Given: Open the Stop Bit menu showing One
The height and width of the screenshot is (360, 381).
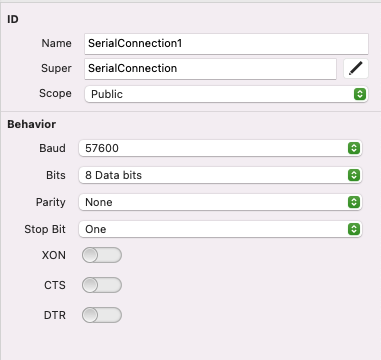Looking at the screenshot, I should point(220,229).
